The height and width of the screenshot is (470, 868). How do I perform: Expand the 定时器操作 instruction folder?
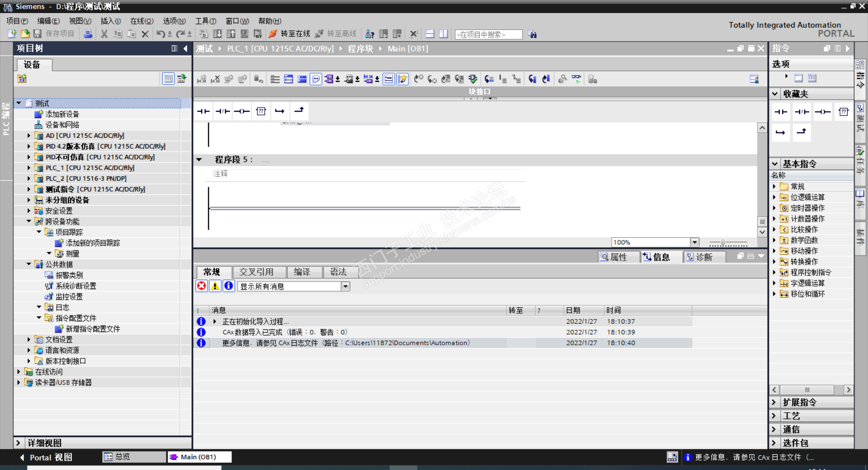point(774,208)
